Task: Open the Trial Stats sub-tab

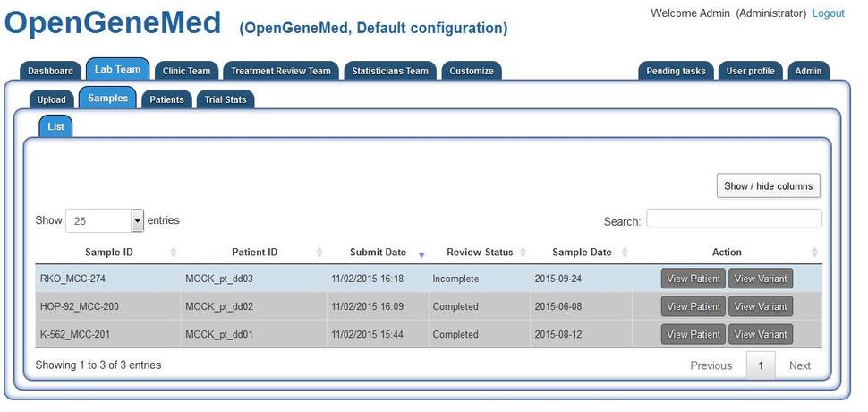Action: click(x=225, y=99)
